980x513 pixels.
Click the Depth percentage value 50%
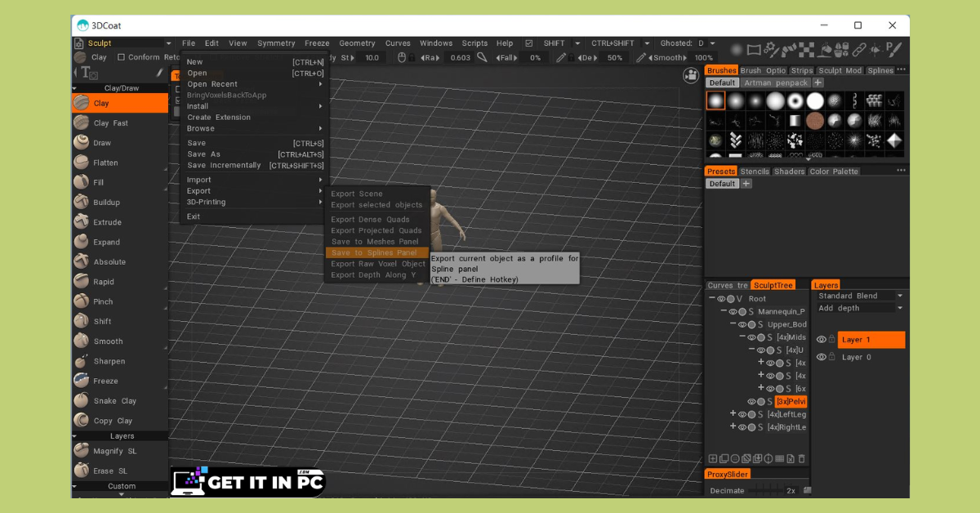[x=615, y=58]
